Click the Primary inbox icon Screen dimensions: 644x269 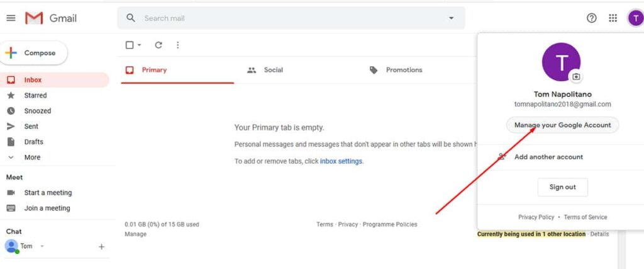(130, 70)
